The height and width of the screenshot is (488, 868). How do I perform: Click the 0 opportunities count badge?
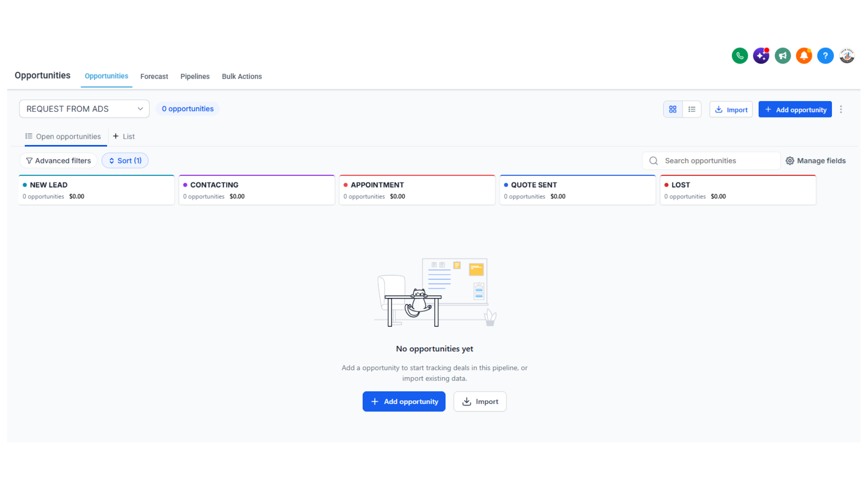[x=188, y=109]
